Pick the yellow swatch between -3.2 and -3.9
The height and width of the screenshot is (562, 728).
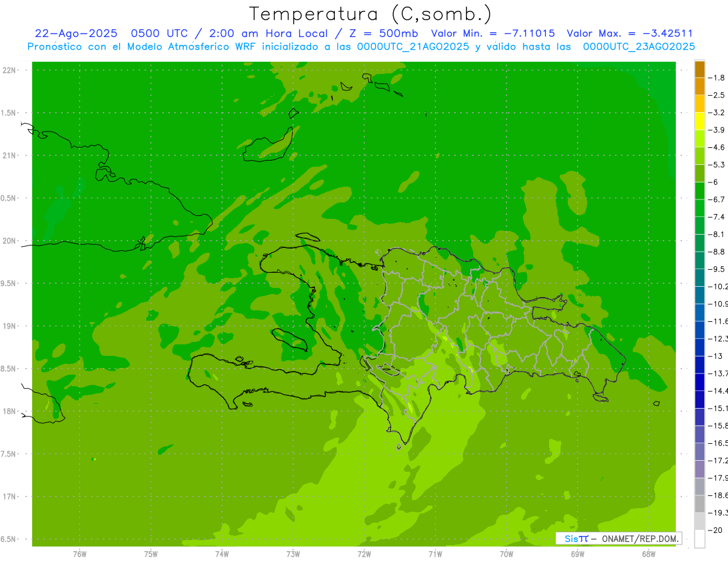click(699, 121)
